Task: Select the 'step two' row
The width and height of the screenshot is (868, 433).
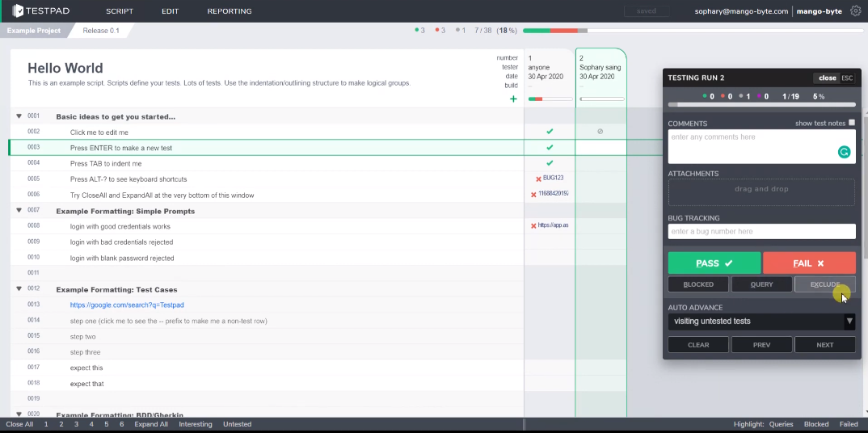Action: coord(266,336)
